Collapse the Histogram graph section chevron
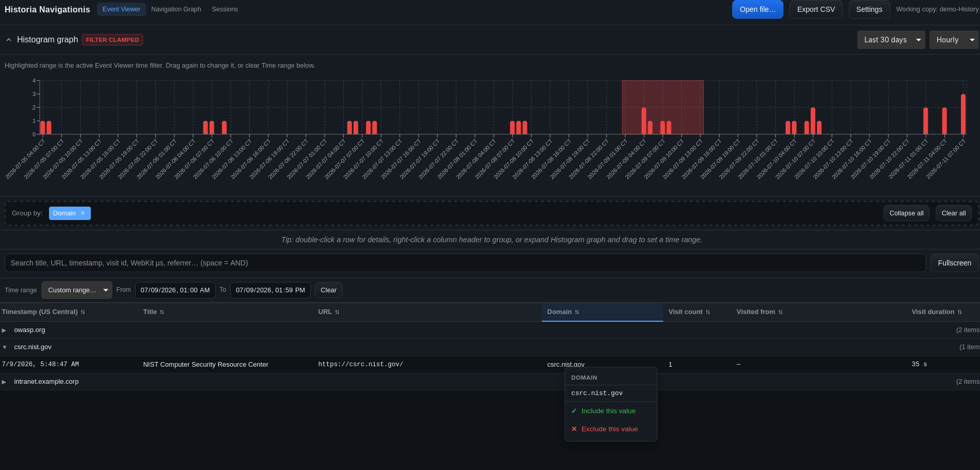Image resolution: width=980 pixels, height=470 pixels. tap(9, 40)
